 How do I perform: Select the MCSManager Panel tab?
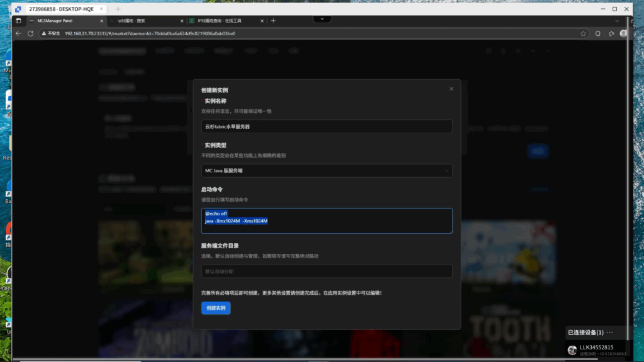point(60,21)
